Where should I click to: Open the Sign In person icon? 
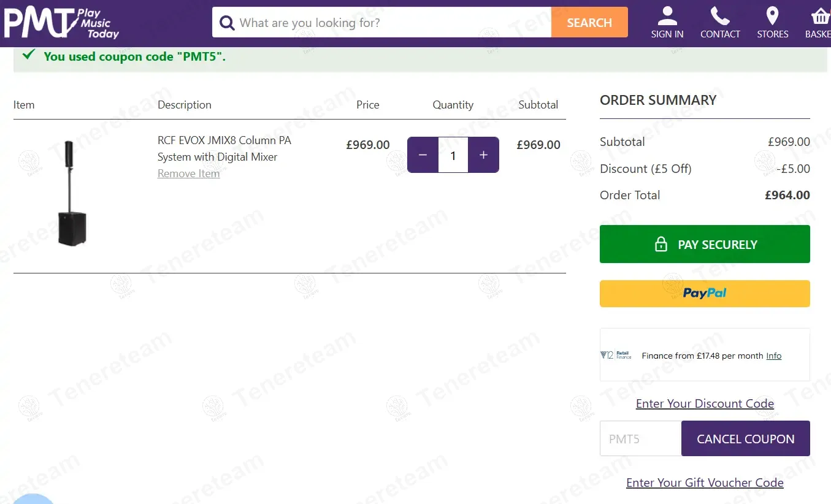tap(667, 15)
